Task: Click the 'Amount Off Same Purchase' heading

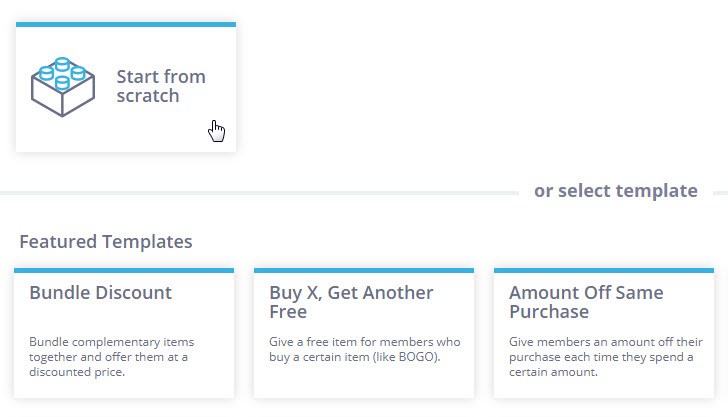Action: [x=586, y=302]
